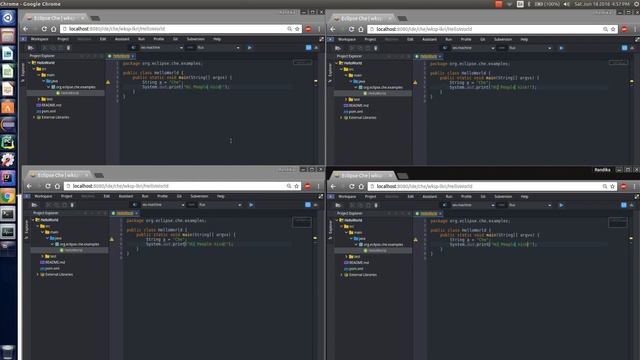
Task: Open the Assistant menu in top-right window
Action: (x=429, y=40)
